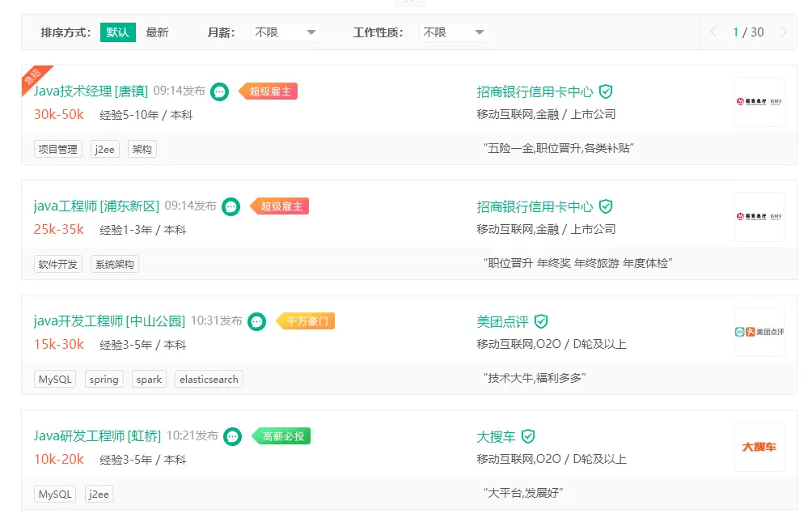
Task: Click the 经验1-3年 / 本科 requirement text
Action: (143, 230)
